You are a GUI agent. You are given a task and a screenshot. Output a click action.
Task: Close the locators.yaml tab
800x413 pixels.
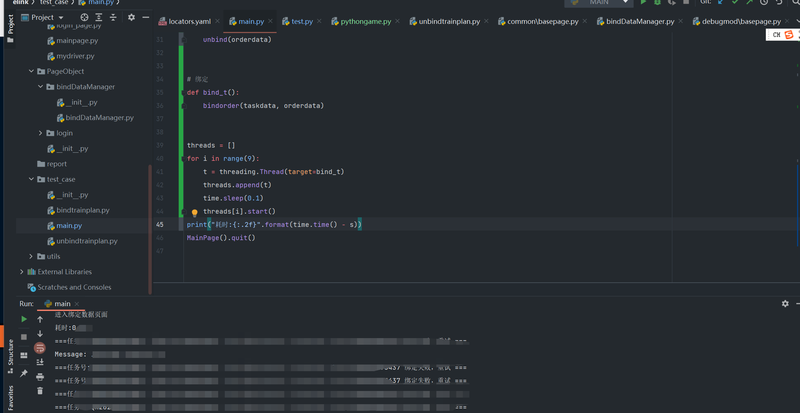tap(217, 21)
